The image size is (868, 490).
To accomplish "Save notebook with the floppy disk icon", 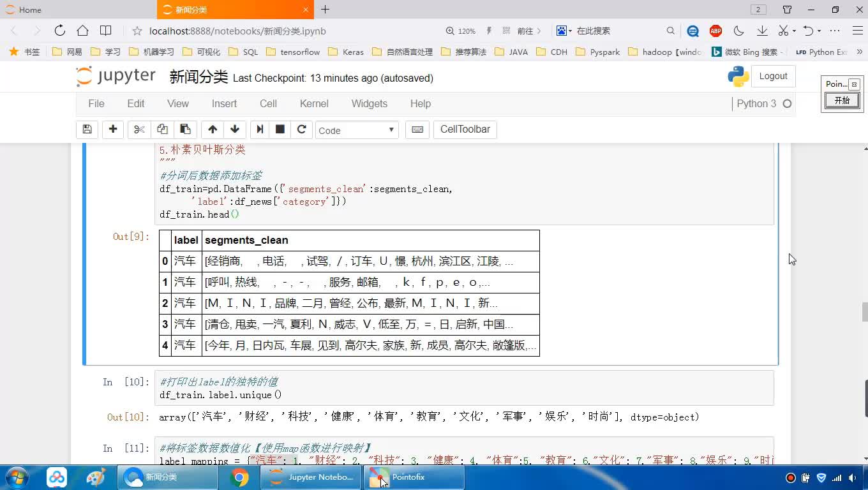I will (87, 130).
